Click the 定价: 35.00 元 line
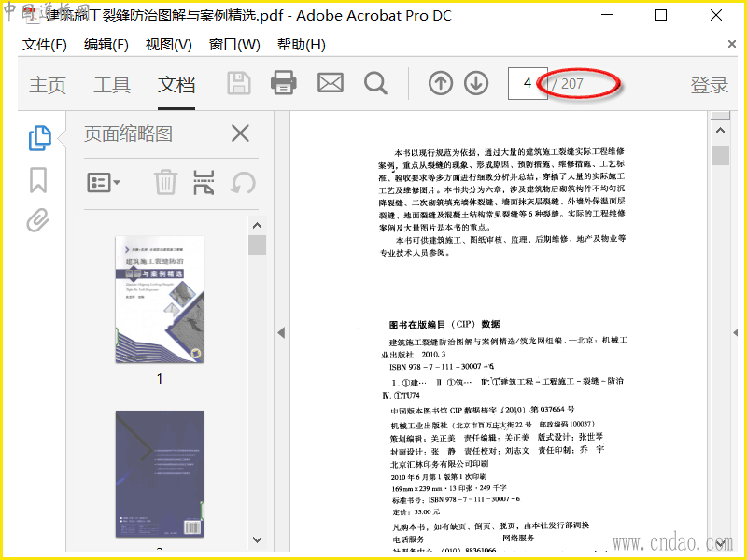The width and height of the screenshot is (747, 560). coord(415,511)
